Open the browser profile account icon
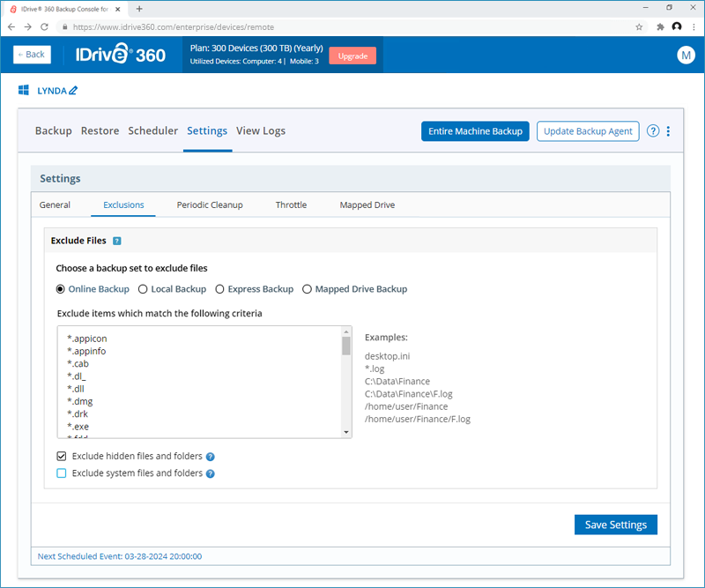The width and height of the screenshot is (705, 588). [677, 26]
